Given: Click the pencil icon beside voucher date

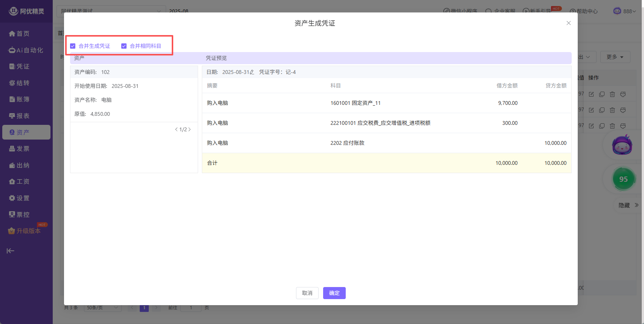Looking at the screenshot, I should click(x=252, y=72).
